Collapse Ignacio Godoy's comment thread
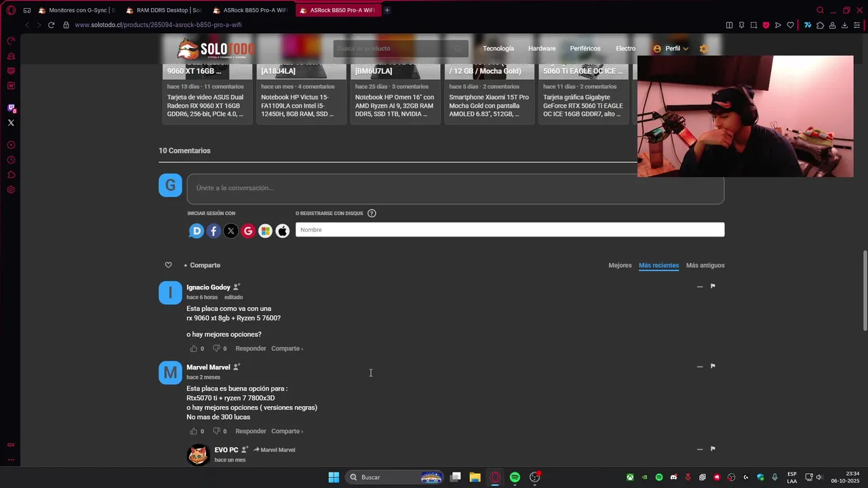Image resolution: width=868 pixels, height=488 pixels. pyautogui.click(x=700, y=287)
